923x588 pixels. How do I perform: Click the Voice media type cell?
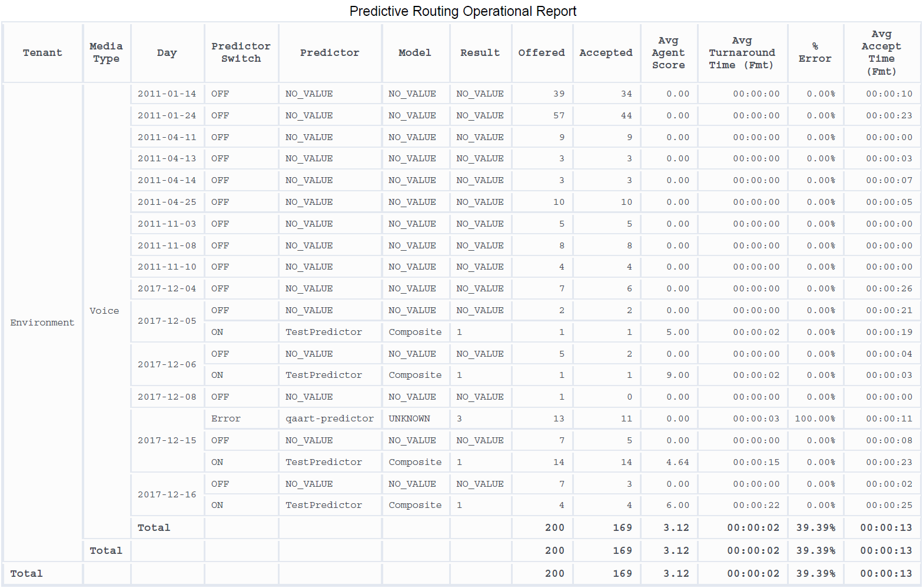104,311
